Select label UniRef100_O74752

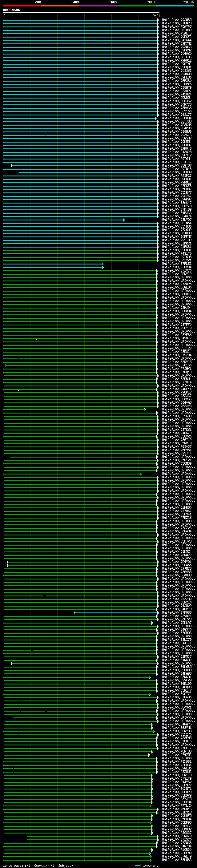[x=176, y=755]
